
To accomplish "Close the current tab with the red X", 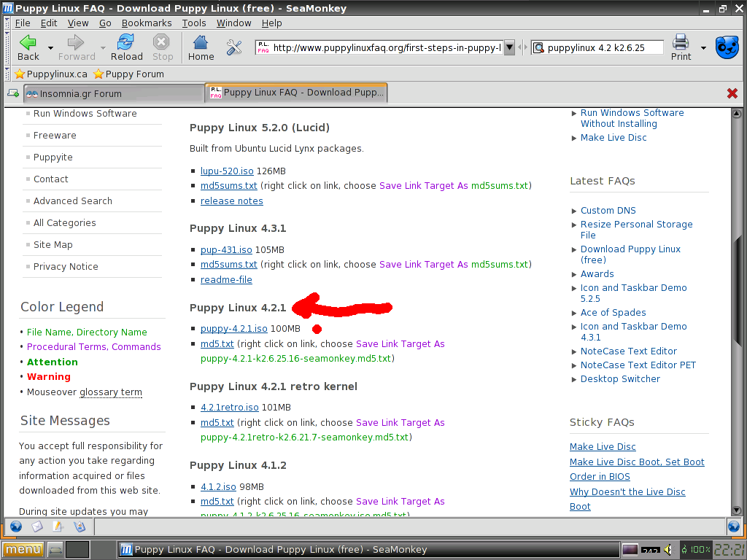I will coord(732,93).
